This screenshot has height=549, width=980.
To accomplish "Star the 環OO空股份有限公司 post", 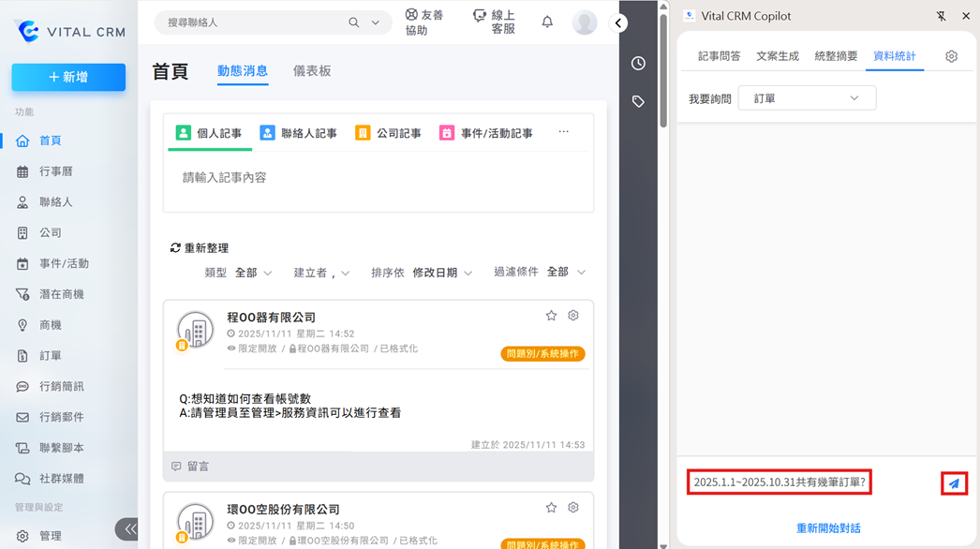I will pos(551,508).
